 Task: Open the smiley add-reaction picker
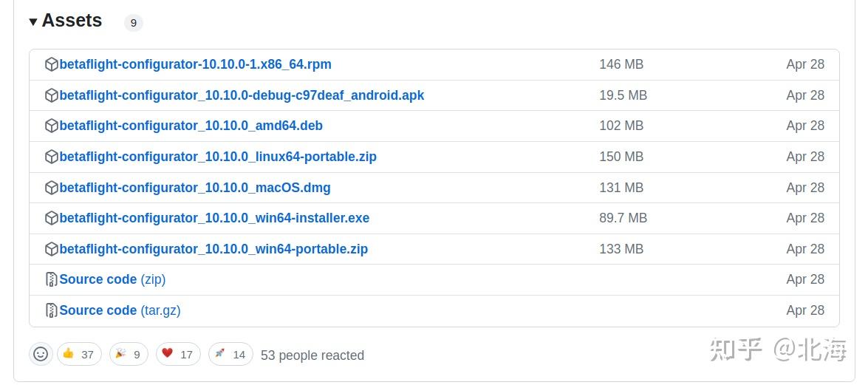click(x=41, y=354)
